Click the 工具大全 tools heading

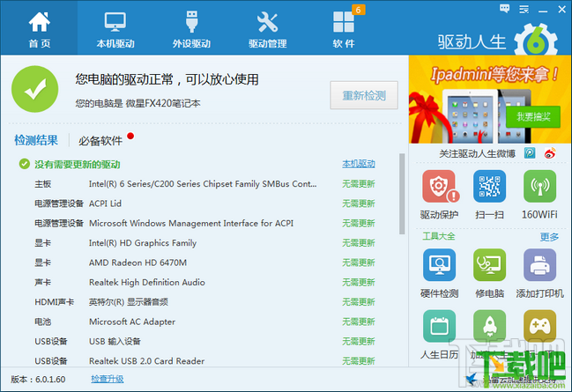pos(439,236)
